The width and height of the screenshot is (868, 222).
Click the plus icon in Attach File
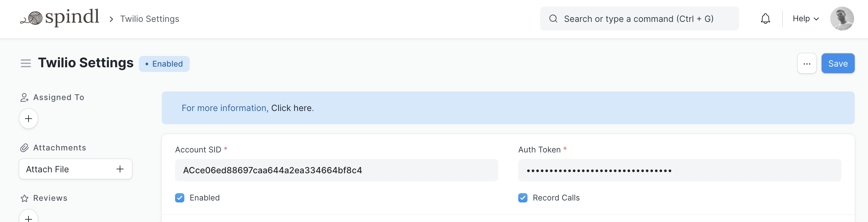coord(120,169)
